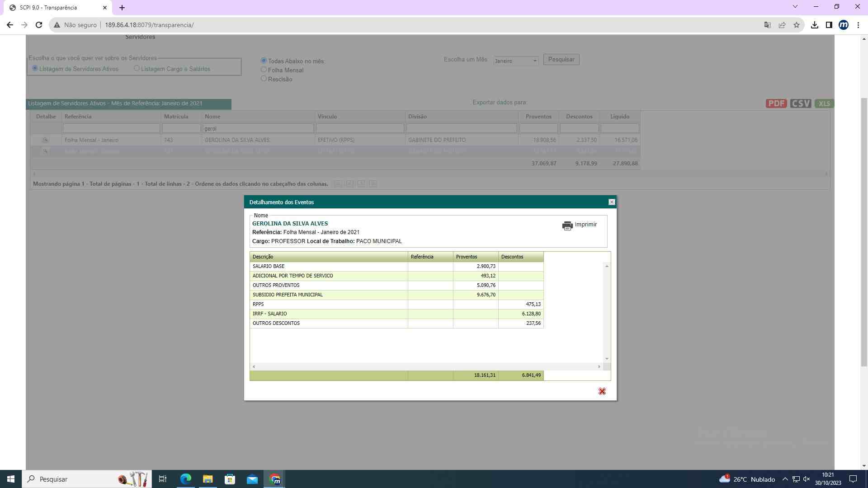Bookmark page with star icon

pos(797,25)
